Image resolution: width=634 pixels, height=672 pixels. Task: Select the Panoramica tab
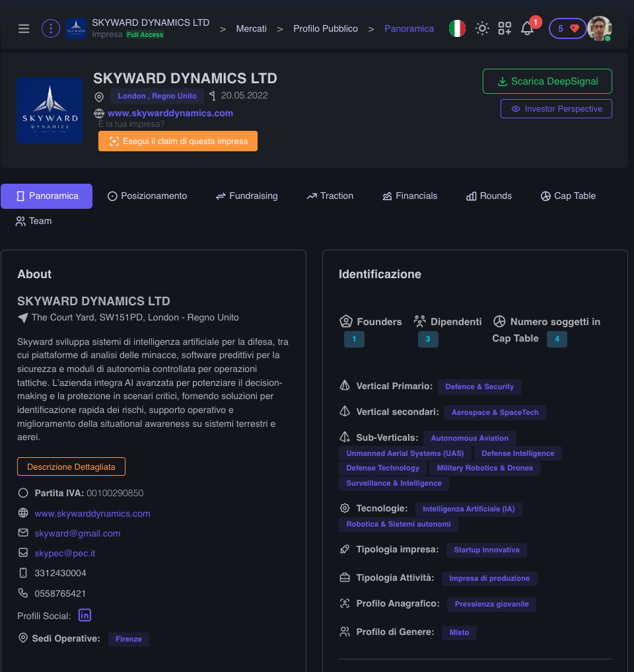[x=47, y=196]
